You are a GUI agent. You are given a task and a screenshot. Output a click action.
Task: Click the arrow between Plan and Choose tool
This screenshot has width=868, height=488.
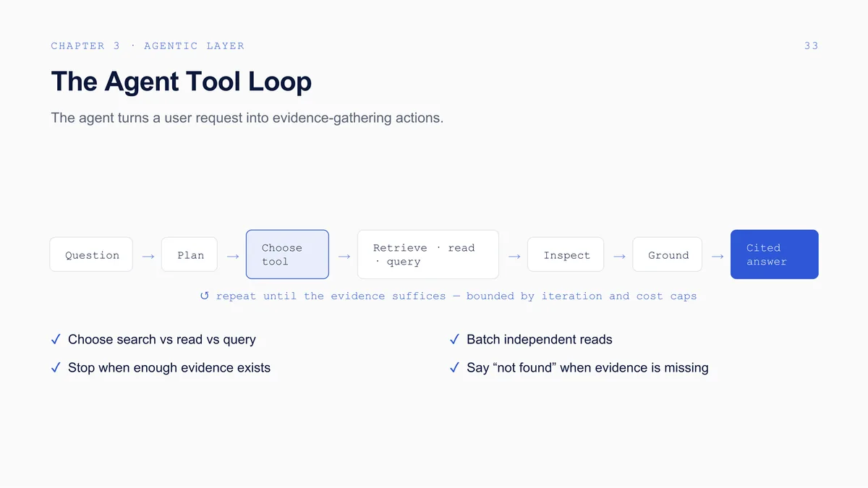click(232, 256)
